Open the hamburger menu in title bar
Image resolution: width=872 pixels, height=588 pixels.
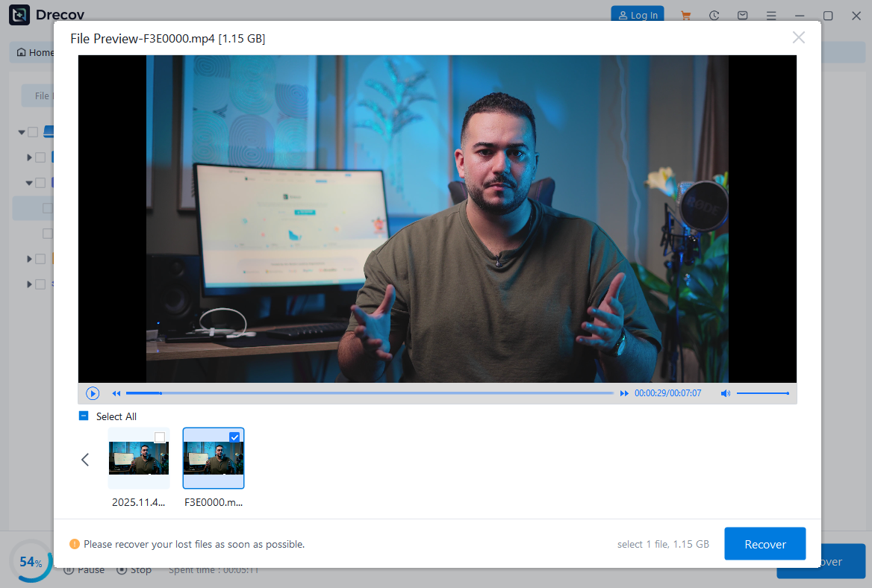point(771,16)
